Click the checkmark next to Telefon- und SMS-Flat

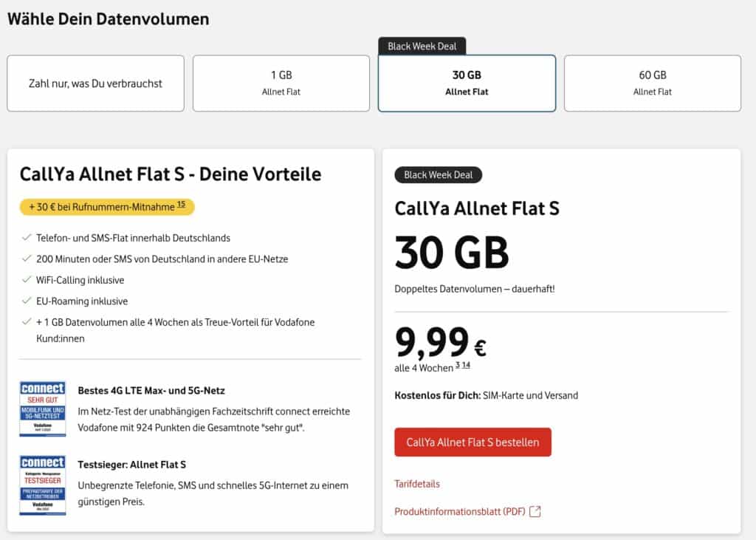[x=27, y=238]
